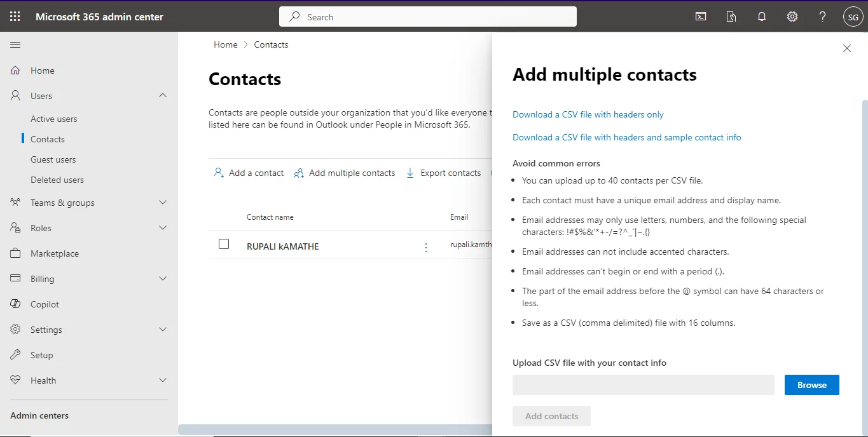Screen dimensions: 868x437
Task: Click the Email column header
Action: (459, 217)
